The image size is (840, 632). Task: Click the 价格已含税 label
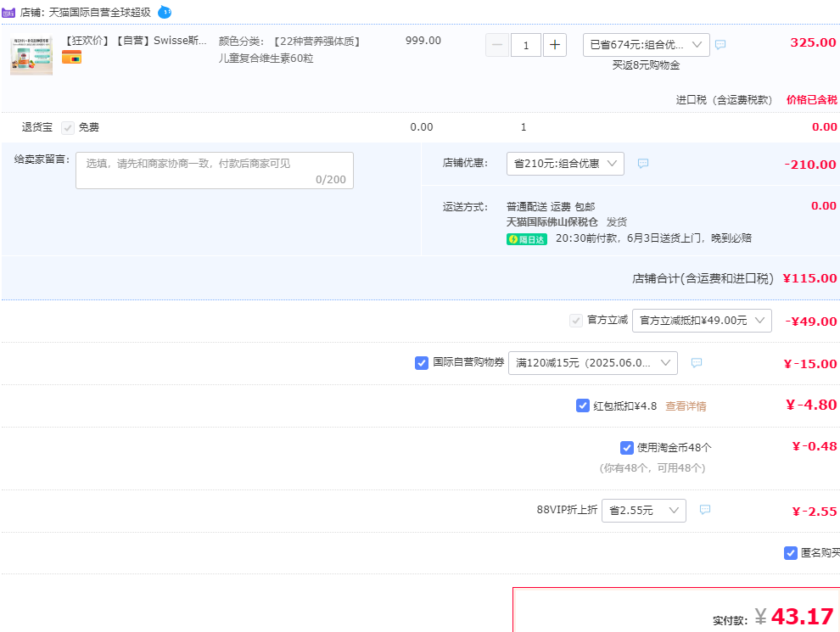tap(812, 99)
